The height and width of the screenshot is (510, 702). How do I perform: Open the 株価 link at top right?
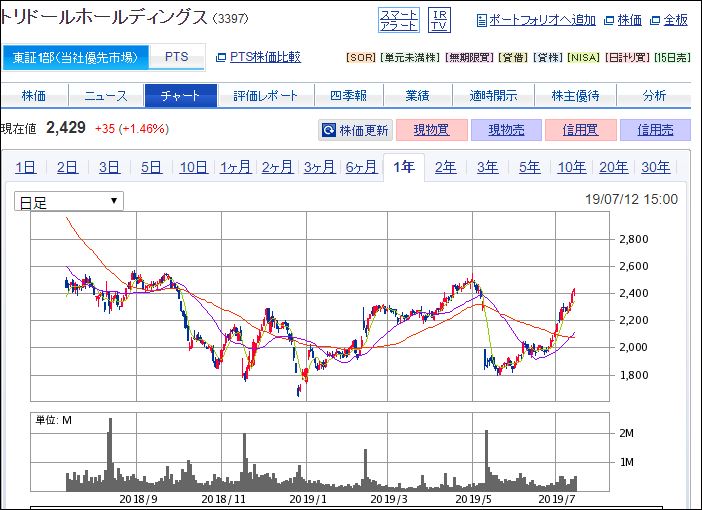coord(629,20)
